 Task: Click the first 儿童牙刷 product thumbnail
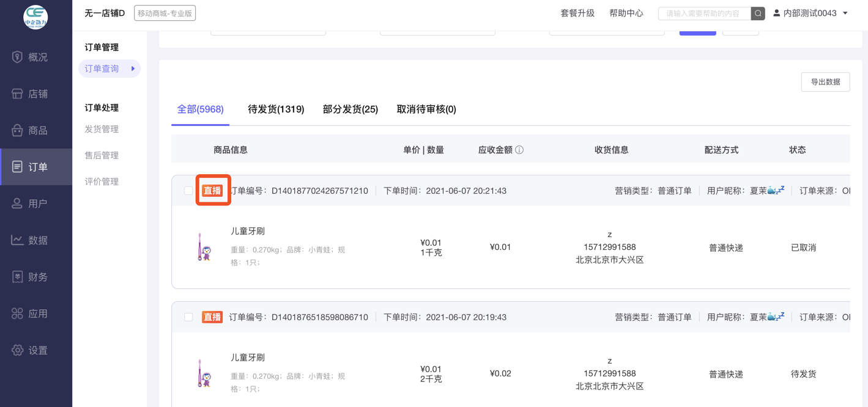coord(204,247)
